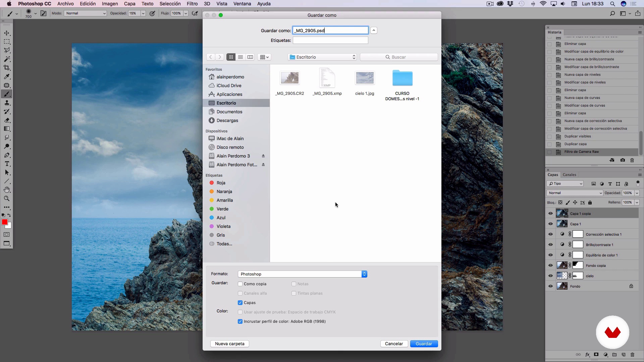Click the Nueva carpeta button

tap(229, 344)
